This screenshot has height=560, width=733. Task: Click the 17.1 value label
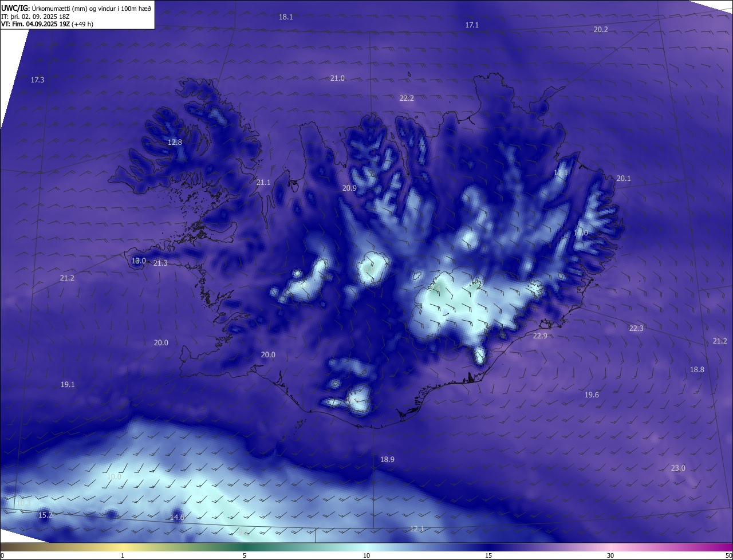pos(472,25)
